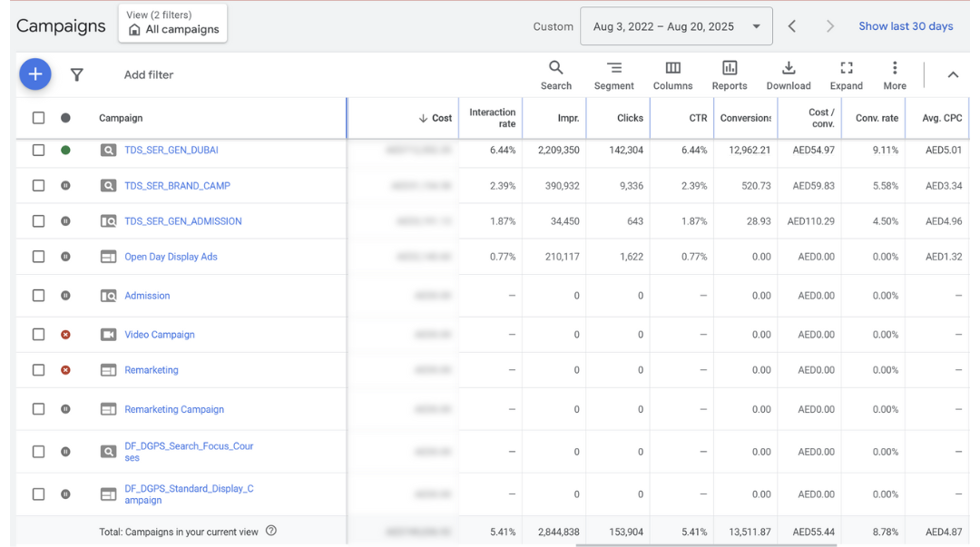Open the All campaigns view selector

(x=172, y=24)
